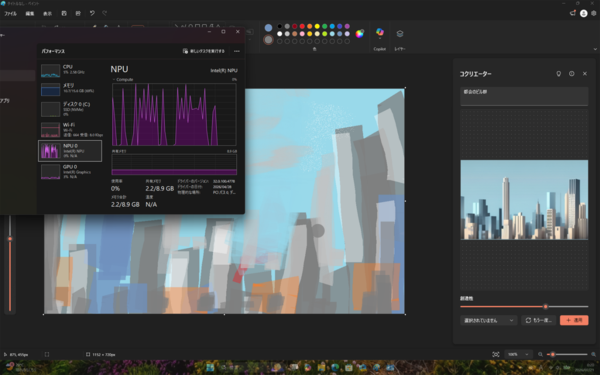600x375 pixels.
Task: Click the zoom-out magnifier in the status bar
Action: tap(540, 354)
